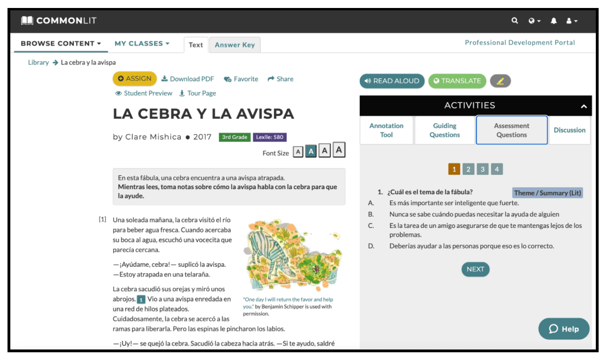Click the CommonLit book logo

tap(27, 21)
